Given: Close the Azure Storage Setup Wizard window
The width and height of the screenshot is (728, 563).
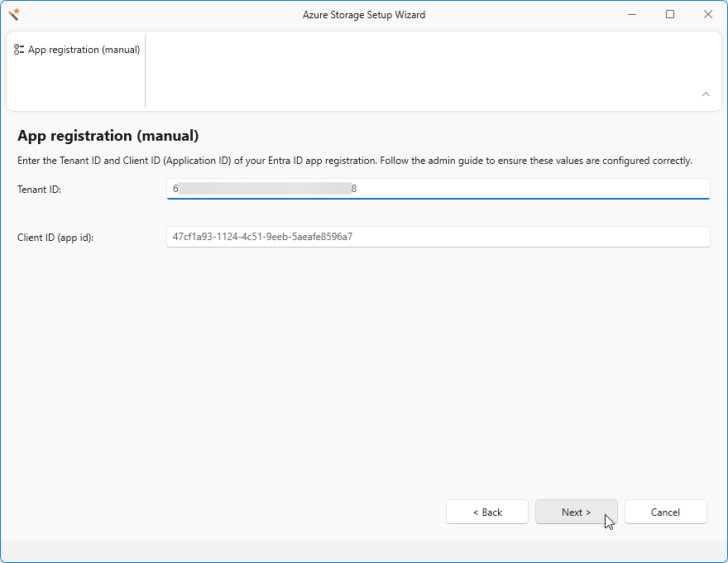Looking at the screenshot, I should click(x=707, y=14).
